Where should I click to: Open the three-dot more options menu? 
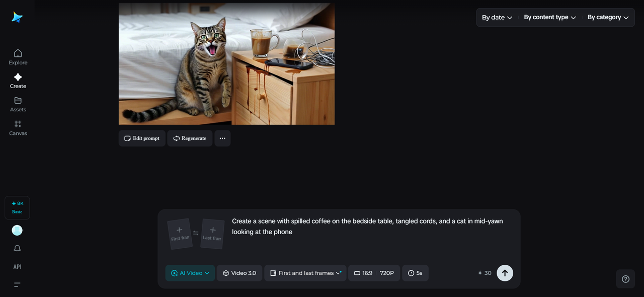point(222,138)
